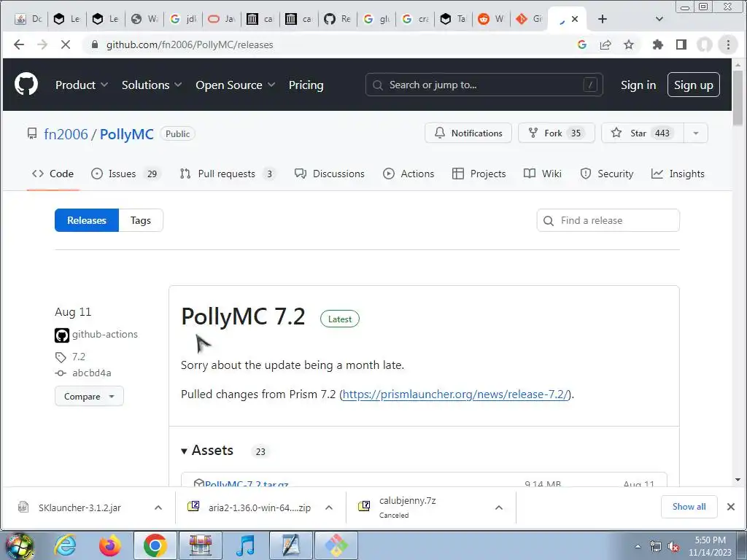Screen dimensions: 747x560
Task: Open the GitHub logo home link
Action: pos(26,85)
